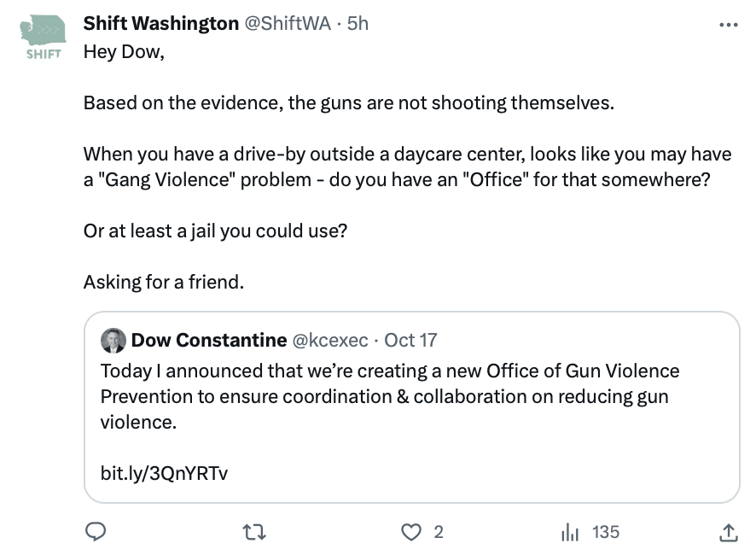The height and width of the screenshot is (555, 756).
Task: Repost this tweet using retweet icon
Action: (254, 532)
